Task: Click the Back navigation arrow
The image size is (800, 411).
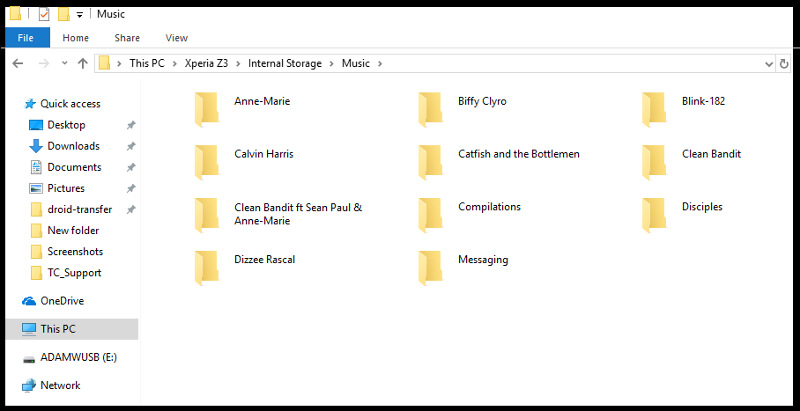Action: [x=18, y=63]
